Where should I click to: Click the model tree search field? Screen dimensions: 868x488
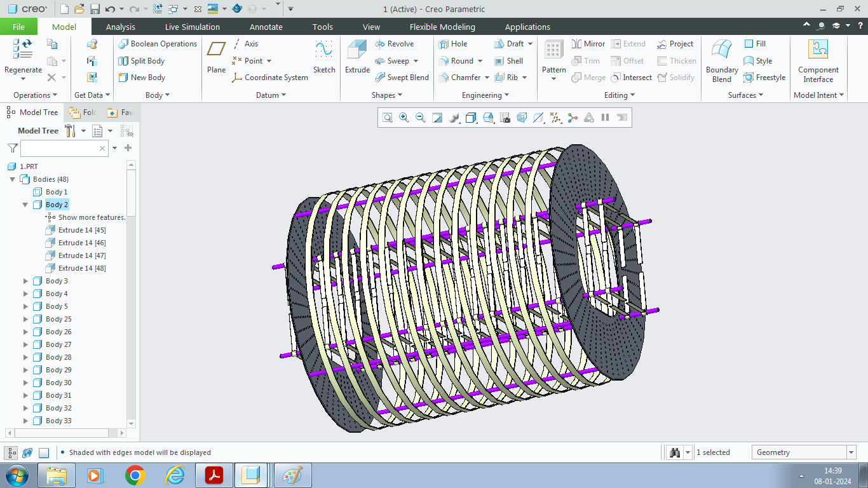point(64,148)
